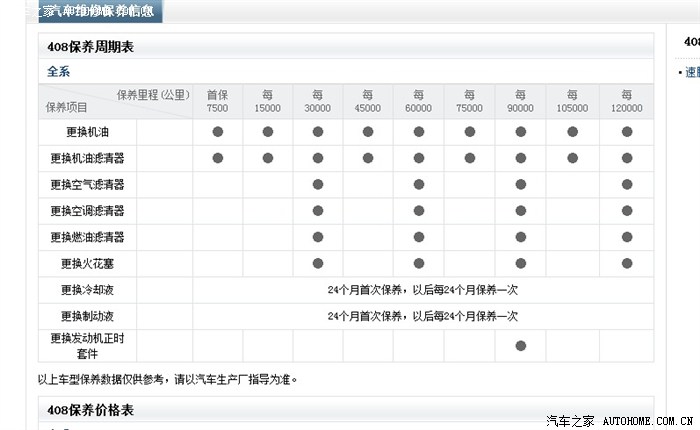Select the 408保养价格表 heading

91,410
